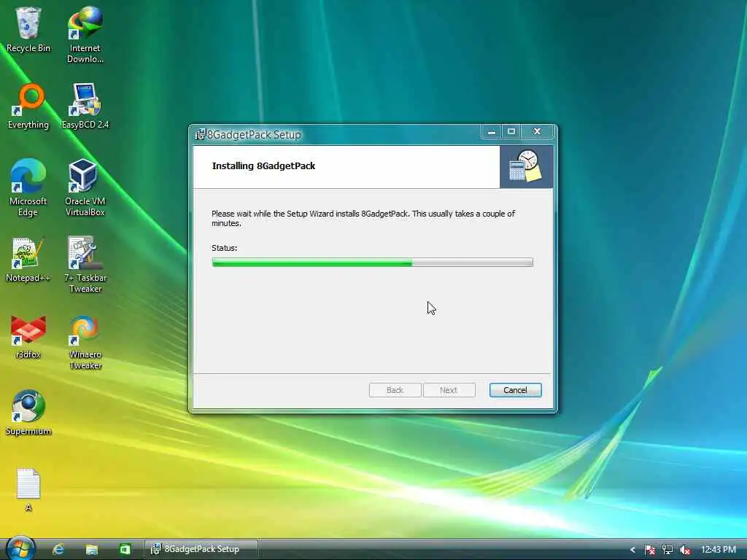Select the r3dfox desktop icon
This screenshot has height=560, width=747.
click(28, 337)
